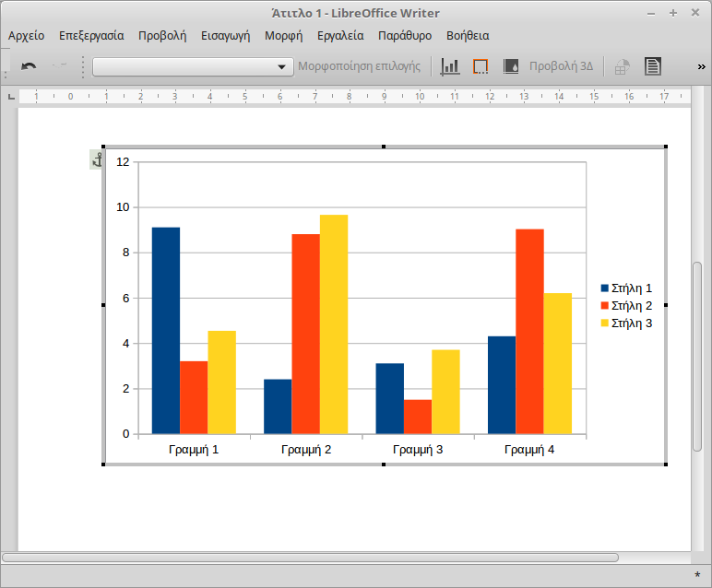This screenshot has width=712, height=588.
Task: Open the Μορφή menu
Action: [283, 36]
